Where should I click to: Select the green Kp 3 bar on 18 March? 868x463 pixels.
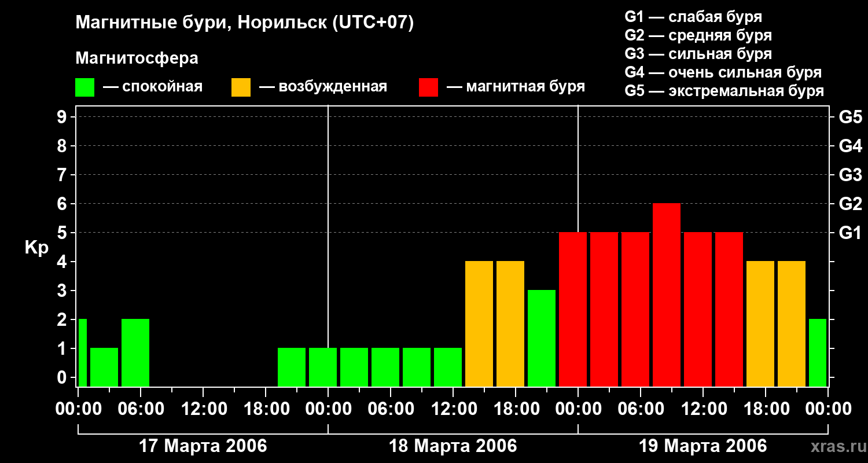click(x=542, y=338)
